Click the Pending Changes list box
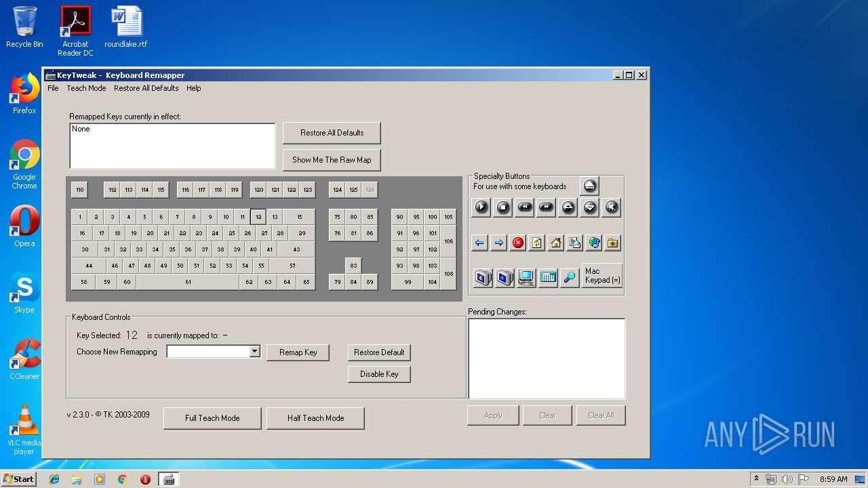Image resolution: width=868 pixels, height=488 pixels. pyautogui.click(x=547, y=359)
